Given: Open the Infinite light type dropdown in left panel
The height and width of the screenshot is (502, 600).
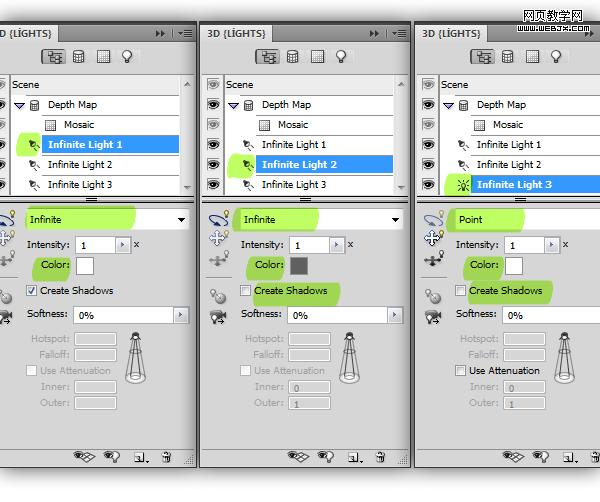Looking at the screenshot, I should pos(108,219).
